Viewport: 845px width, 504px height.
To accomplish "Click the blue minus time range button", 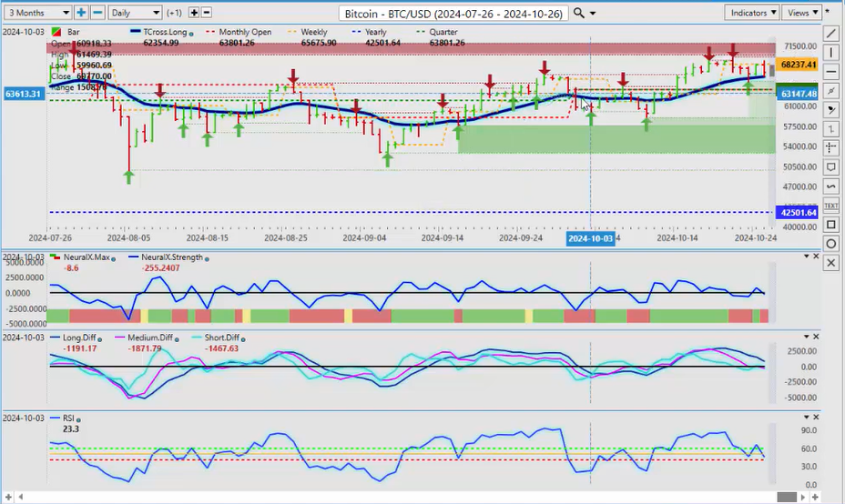I will click(x=97, y=13).
